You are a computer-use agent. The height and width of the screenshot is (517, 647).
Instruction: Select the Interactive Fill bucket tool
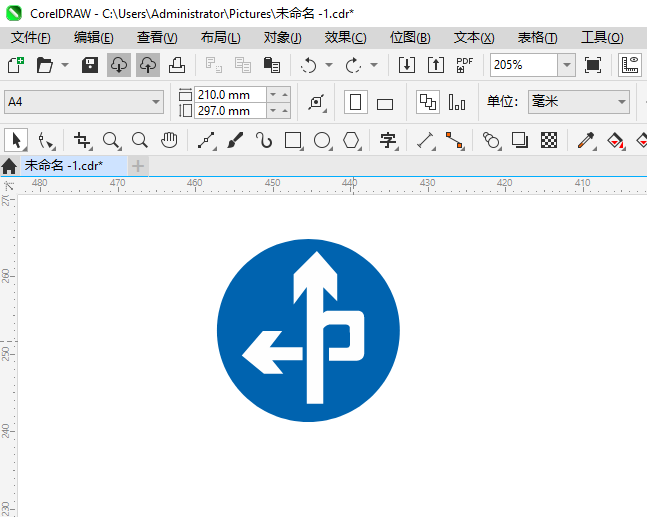pos(615,141)
